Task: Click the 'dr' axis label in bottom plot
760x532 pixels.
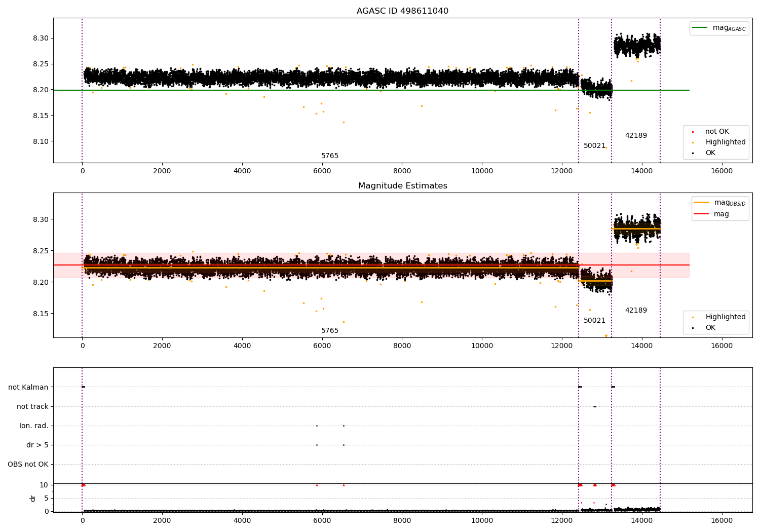Action: 33,498
